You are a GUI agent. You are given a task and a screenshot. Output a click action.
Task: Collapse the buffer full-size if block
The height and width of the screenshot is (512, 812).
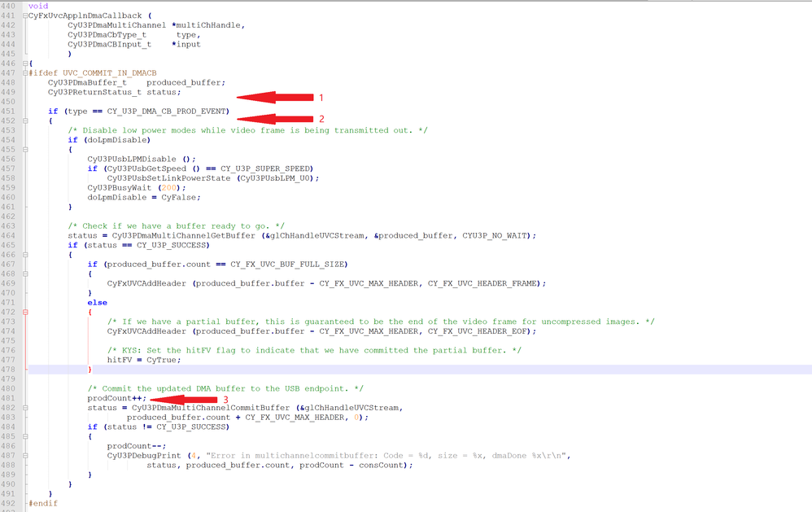click(27, 274)
